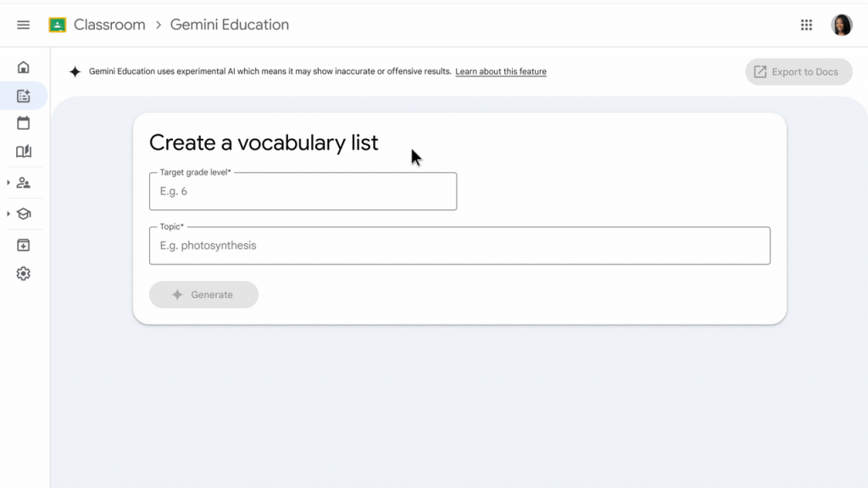Click the people icon in sidebar
The image size is (868, 488).
(24, 182)
